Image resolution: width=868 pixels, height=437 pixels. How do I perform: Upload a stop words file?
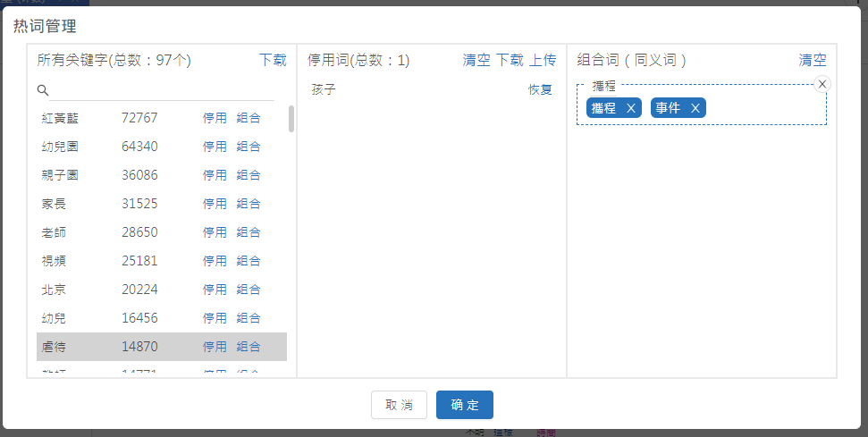pyautogui.click(x=543, y=60)
